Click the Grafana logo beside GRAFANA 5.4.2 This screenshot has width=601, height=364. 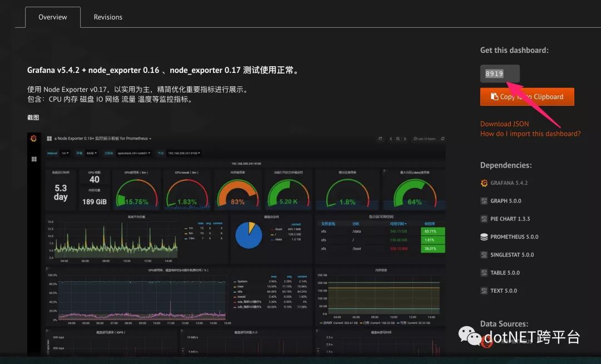pos(484,183)
